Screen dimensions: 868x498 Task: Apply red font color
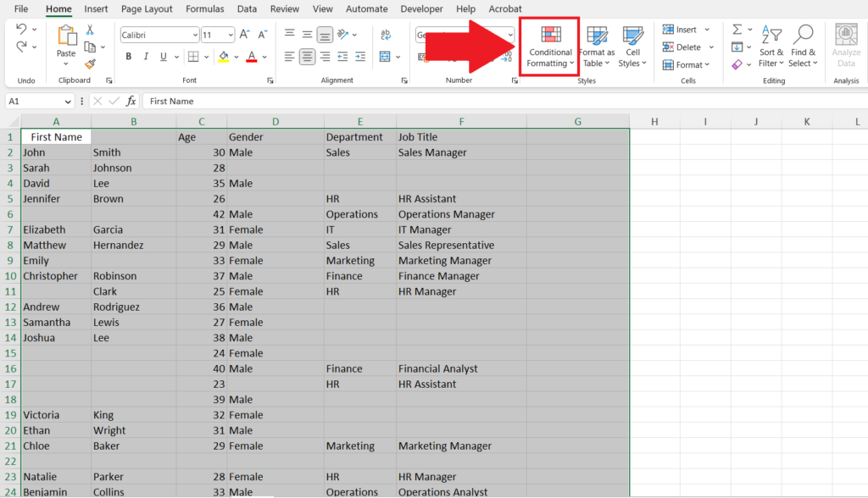click(251, 57)
